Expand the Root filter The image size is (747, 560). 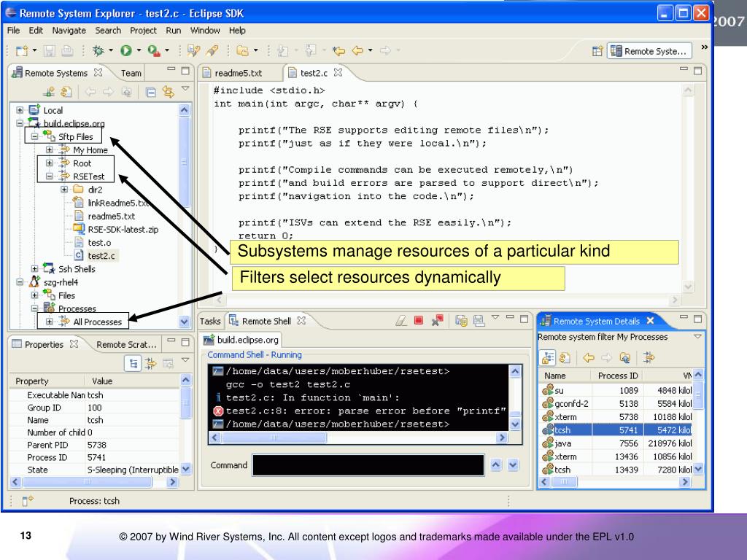click(49, 163)
